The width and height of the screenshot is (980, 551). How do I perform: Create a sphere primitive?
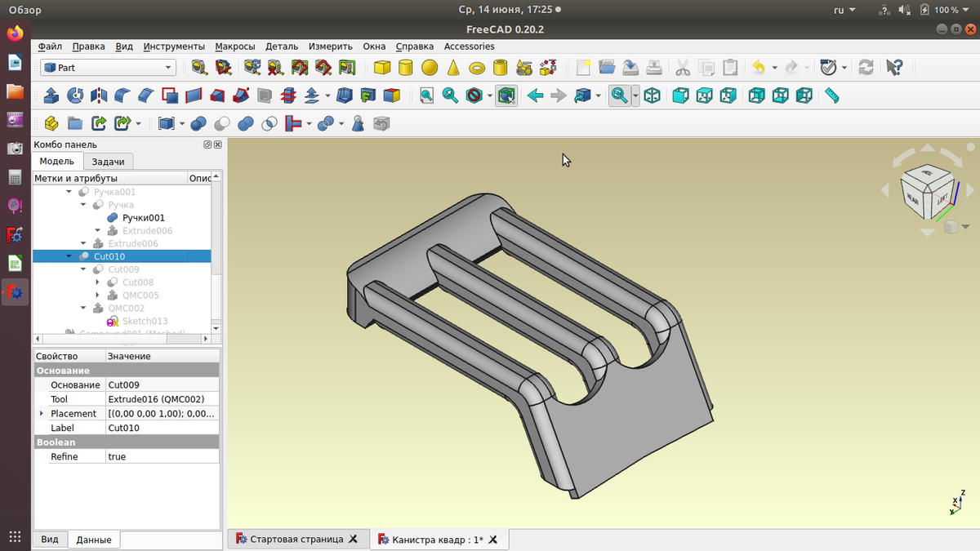[429, 68]
